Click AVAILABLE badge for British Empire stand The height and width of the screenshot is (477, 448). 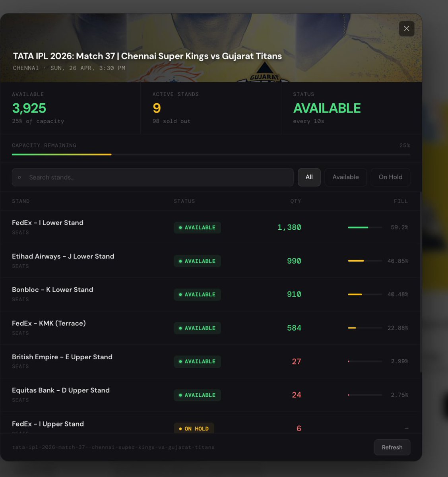pos(197,361)
